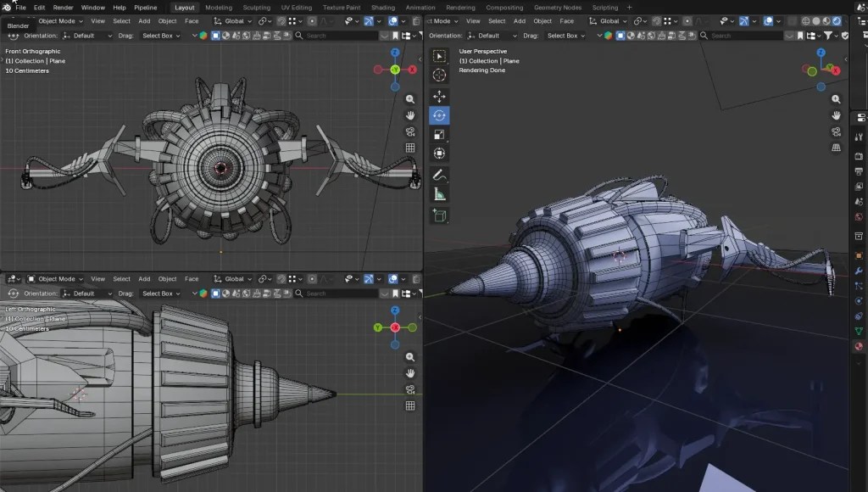The width and height of the screenshot is (868, 492).
Task: Switch perspective/orthographic grid icon in Front viewport
Action: [x=410, y=148]
